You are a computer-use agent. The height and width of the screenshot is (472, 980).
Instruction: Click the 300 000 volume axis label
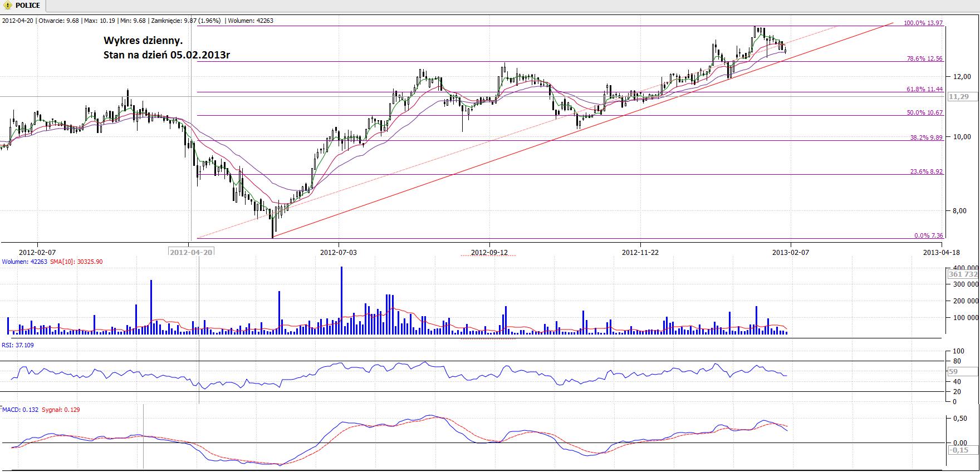click(x=965, y=284)
